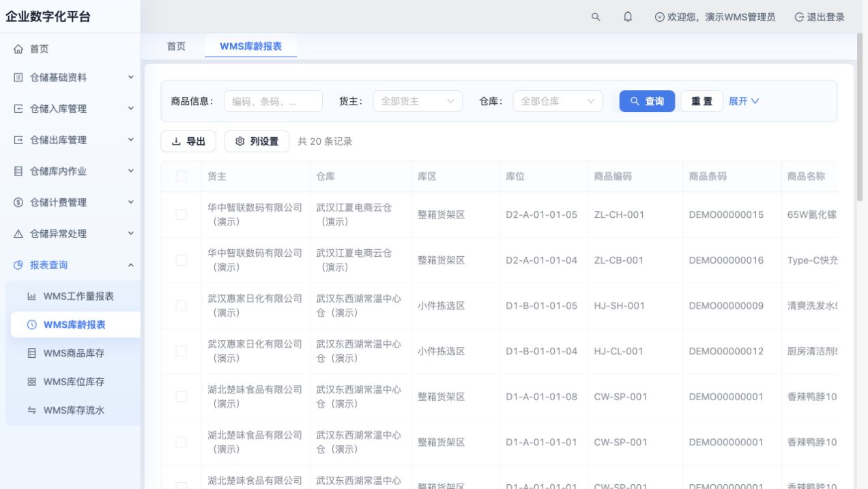Expand the 仓储计费管理 menu chevron

[130, 202]
